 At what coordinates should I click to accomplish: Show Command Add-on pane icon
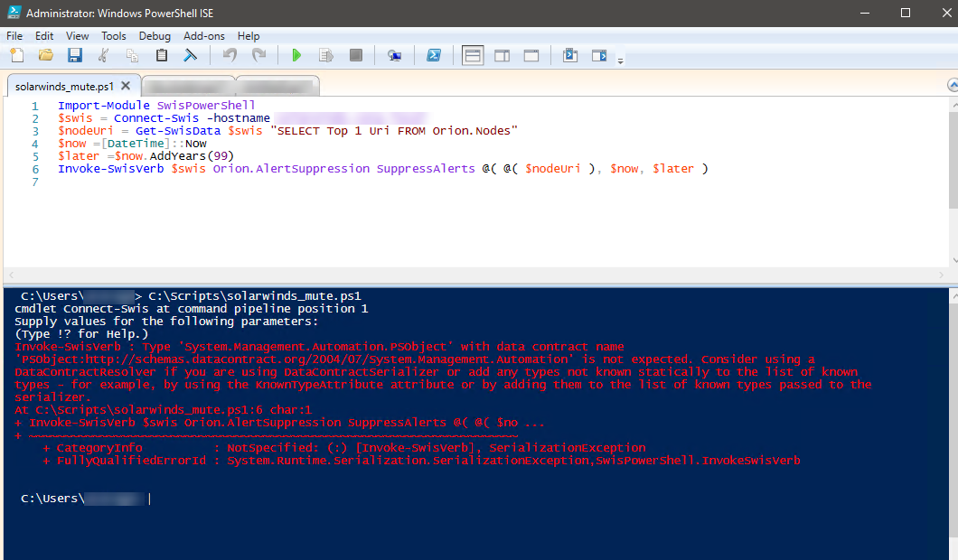click(x=599, y=56)
